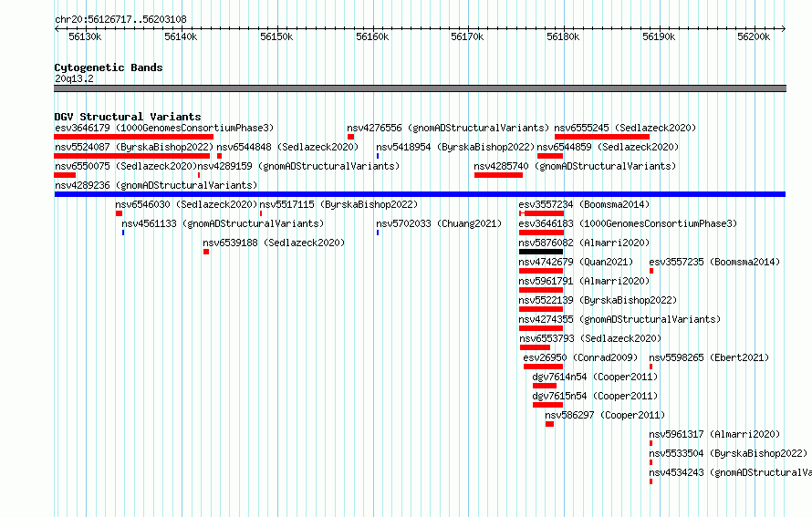The width and height of the screenshot is (812, 517).
Task: Click the small red nsv586297 variant bar
Action: (x=549, y=424)
